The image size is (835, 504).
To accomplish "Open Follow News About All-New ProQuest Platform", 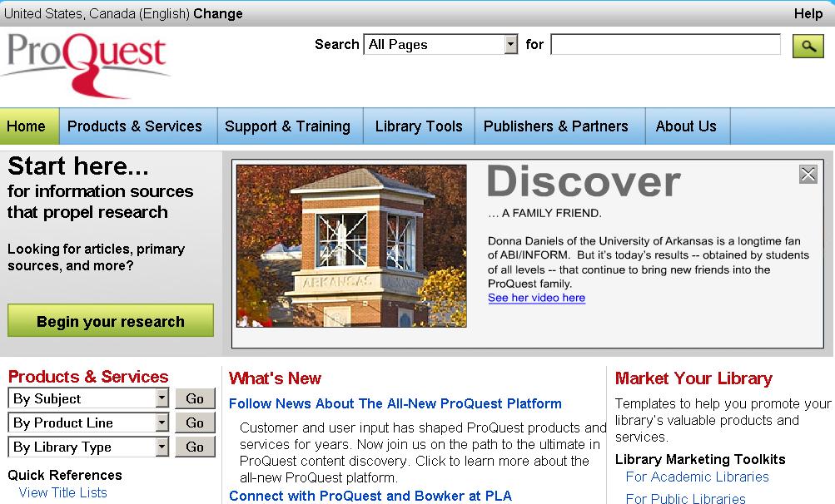I will (x=395, y=403).
